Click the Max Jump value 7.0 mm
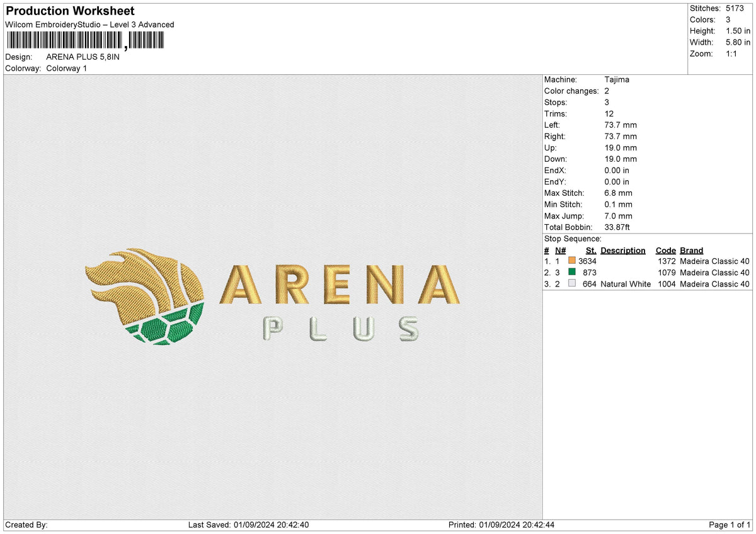The width and height of the screenshot is (756, 534). [x=618, y=215]
